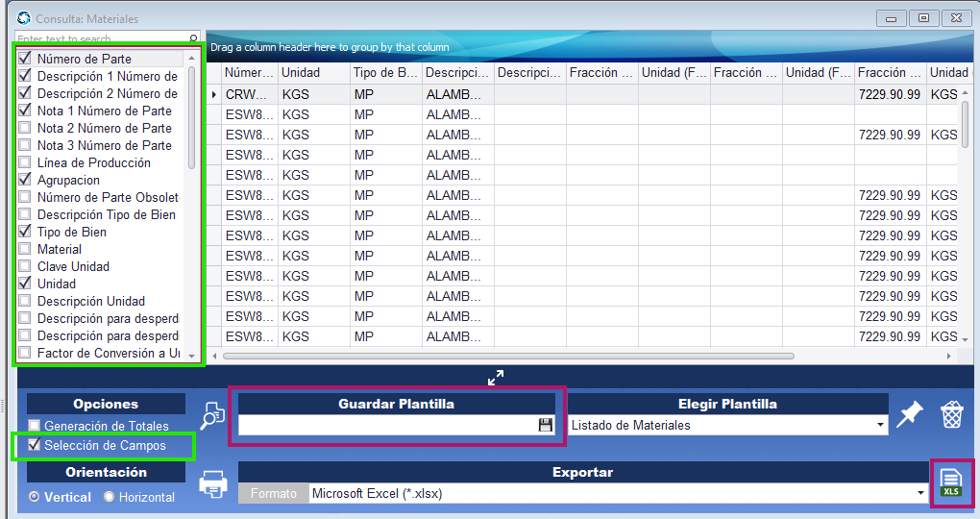Click the expand grid arrows icon

click(x=496, y=378)
